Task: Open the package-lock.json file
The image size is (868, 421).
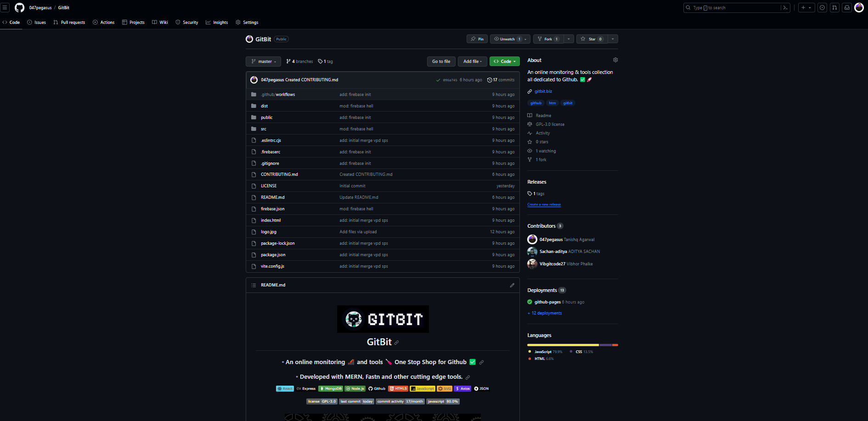Action: 278,243
